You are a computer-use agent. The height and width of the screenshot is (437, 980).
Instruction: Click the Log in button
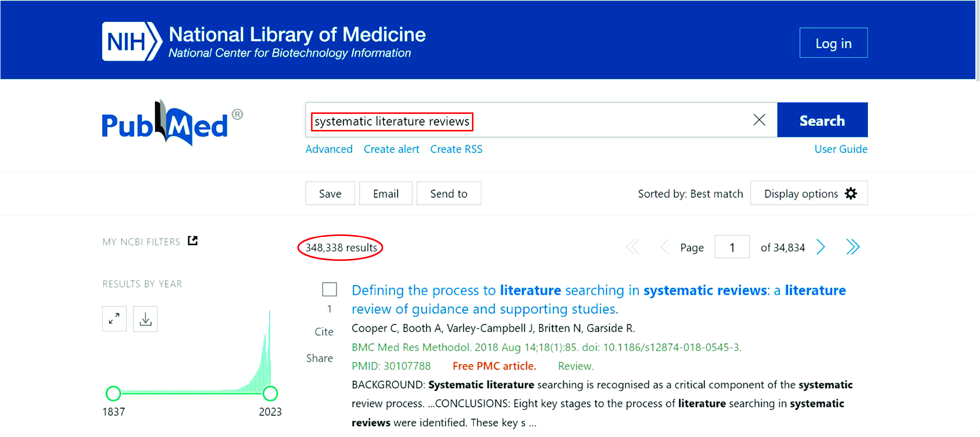pyautogui.click(x=833, y=43)
